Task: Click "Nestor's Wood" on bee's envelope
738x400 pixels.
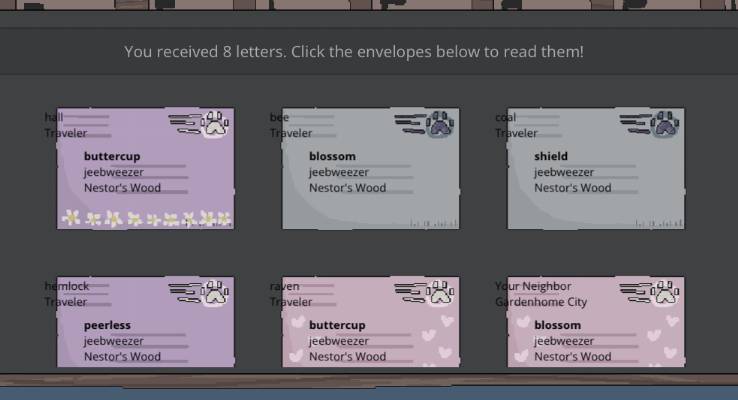Action: coord(347,187)
